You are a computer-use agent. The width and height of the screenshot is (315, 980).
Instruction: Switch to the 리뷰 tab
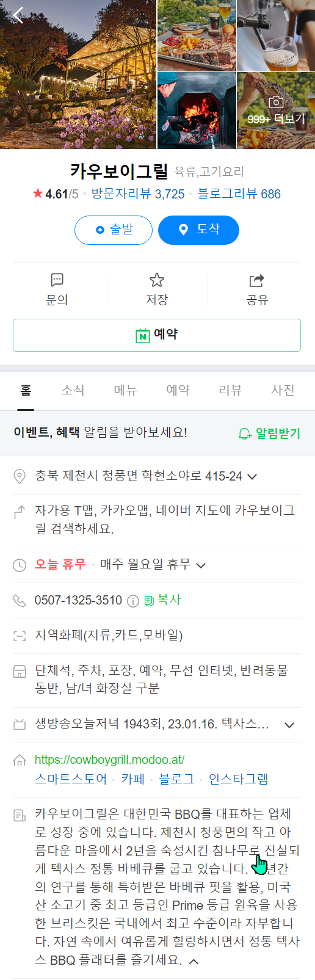click(x=231, y=390)
